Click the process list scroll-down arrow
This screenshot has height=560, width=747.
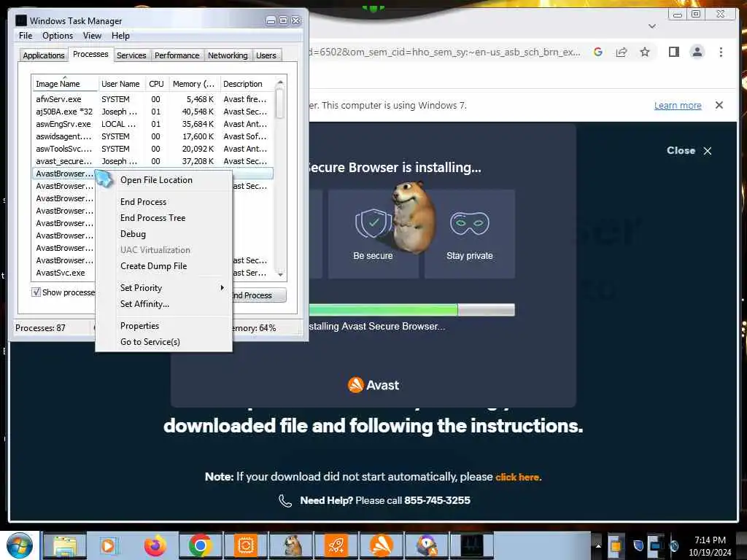coord(280,274)
